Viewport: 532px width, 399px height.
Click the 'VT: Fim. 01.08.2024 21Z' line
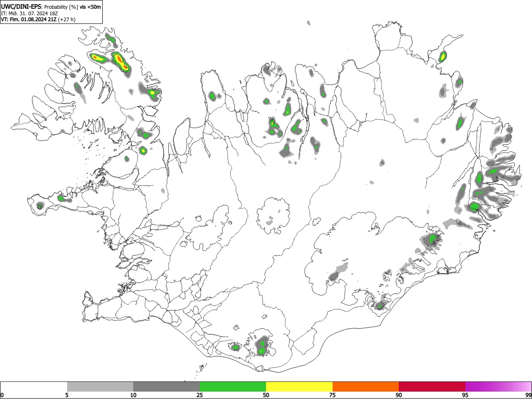pyautogui.click(x=29, y=19)
